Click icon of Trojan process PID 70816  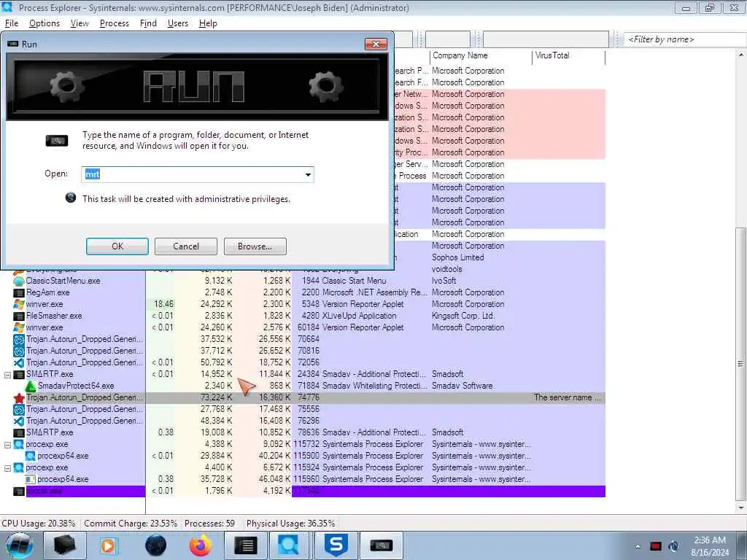coord(18,351)
